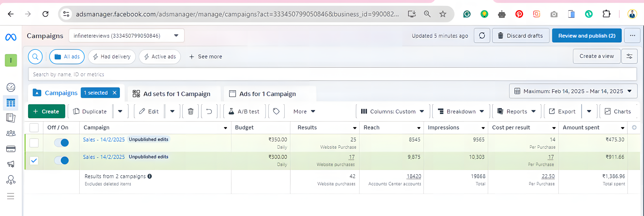Click the Meta logo icon
Image resolution: width=644 pixels, height=216 pixels.
[11, 37]
